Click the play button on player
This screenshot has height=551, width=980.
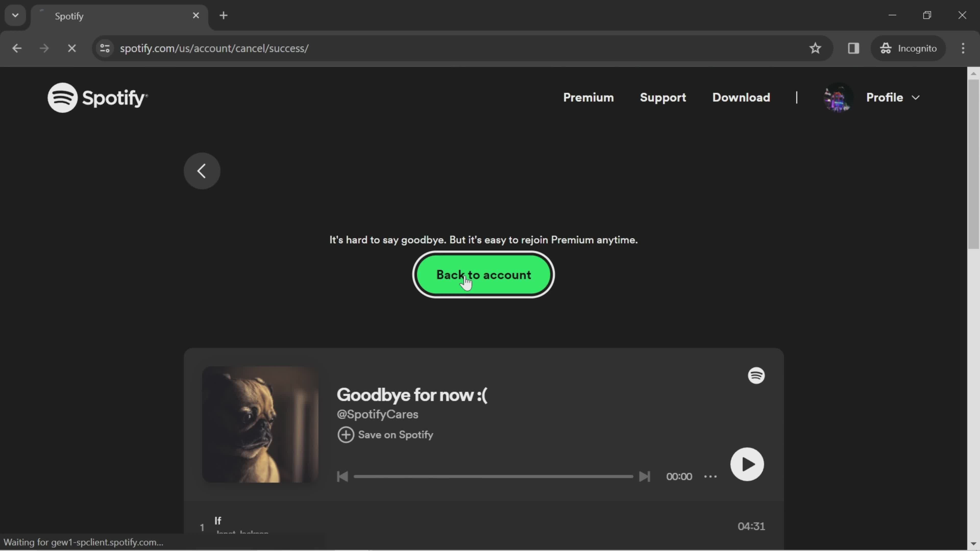click(747, 464)
